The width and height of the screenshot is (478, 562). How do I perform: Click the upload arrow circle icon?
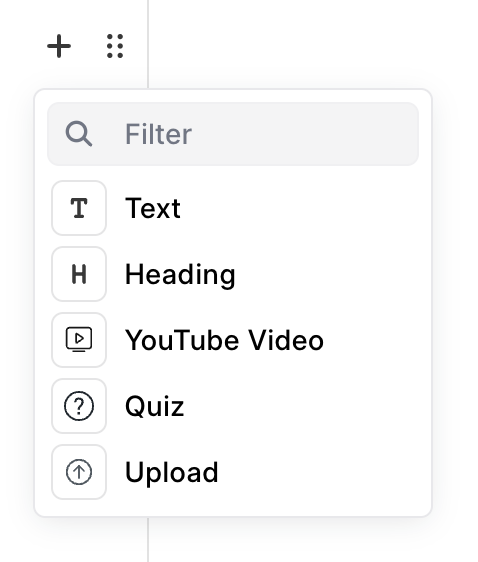click(x=79, y=472)
